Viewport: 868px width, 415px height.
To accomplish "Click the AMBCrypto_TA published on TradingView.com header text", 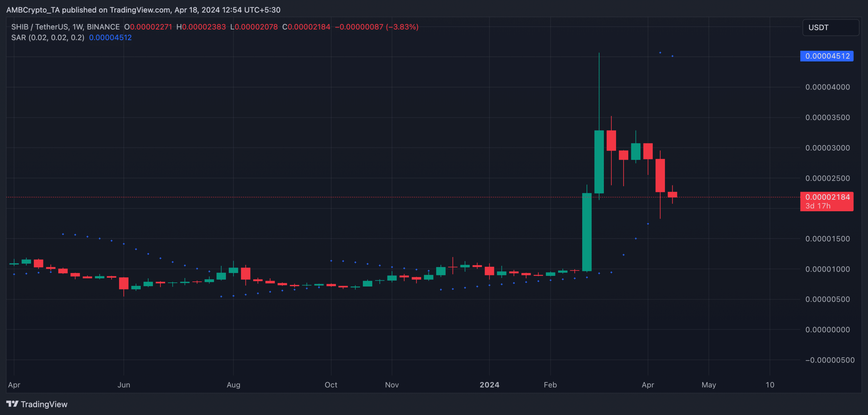I will point(143,10).
